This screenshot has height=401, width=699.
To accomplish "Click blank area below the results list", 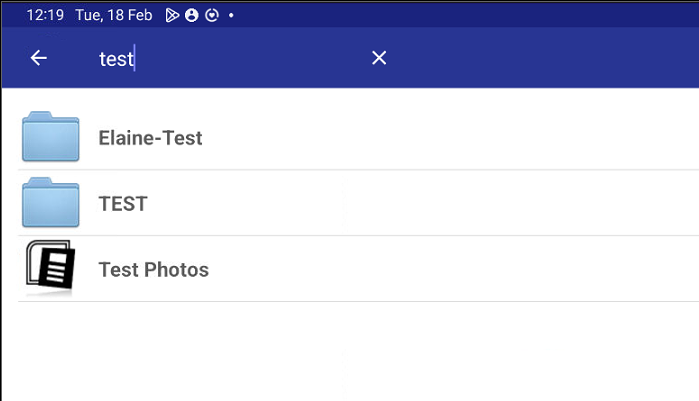I will tap(350, 350).
